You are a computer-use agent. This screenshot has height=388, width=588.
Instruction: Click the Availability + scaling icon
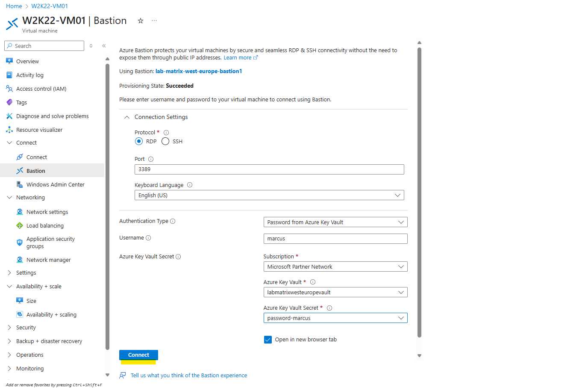20,314
